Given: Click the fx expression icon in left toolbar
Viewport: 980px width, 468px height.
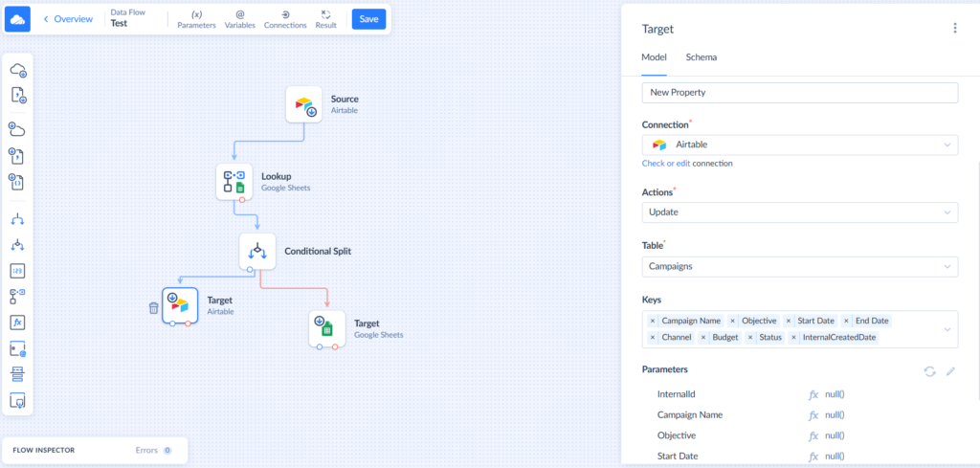Looking at the screenshot, I should tap(18, 323).
